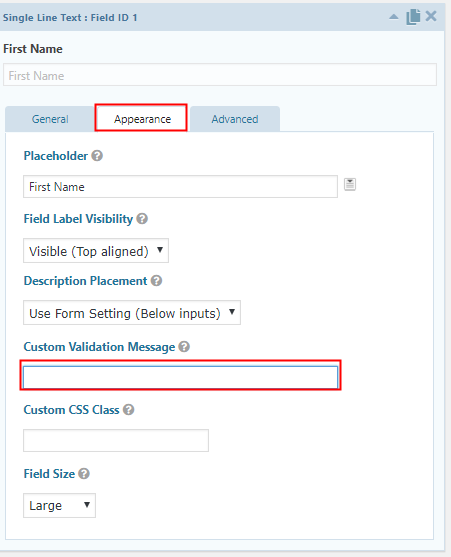Click the First Name preview field at top
Screen dimensions: 451x557
point(220,75)
